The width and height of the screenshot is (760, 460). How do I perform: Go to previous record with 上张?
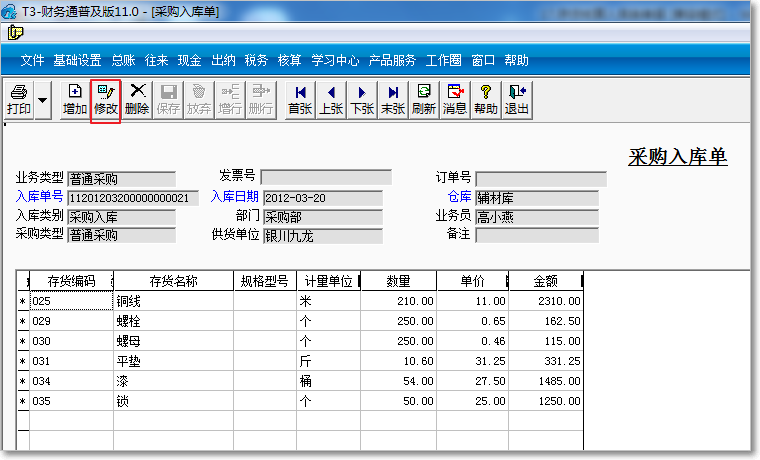pos(331,99)
